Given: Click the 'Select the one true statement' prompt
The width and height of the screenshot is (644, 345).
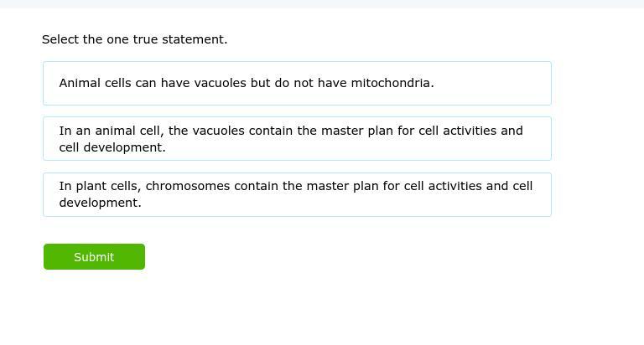Looking at the screenshot, I should [x=134, y=39].
